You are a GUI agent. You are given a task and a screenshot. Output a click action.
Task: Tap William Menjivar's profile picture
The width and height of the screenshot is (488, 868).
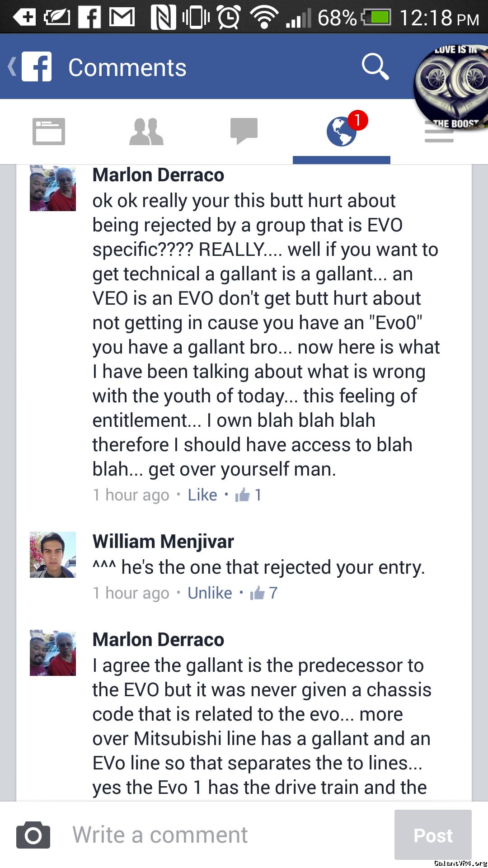pos(53,555)
